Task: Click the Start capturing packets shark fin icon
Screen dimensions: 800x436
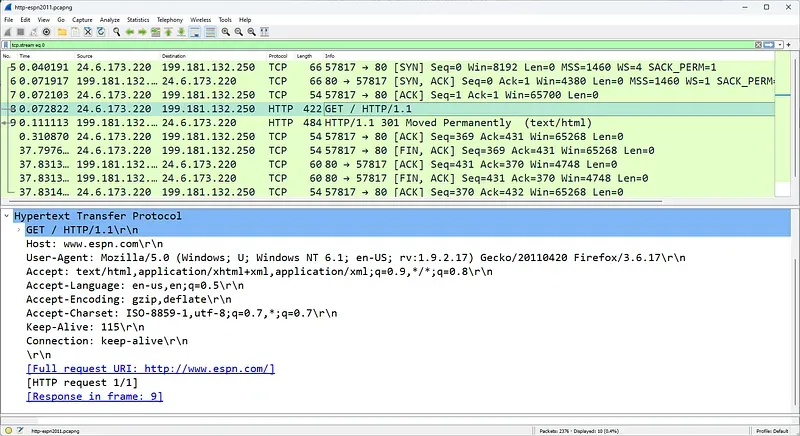Action: pyautogui.click(x=8, y=32)
